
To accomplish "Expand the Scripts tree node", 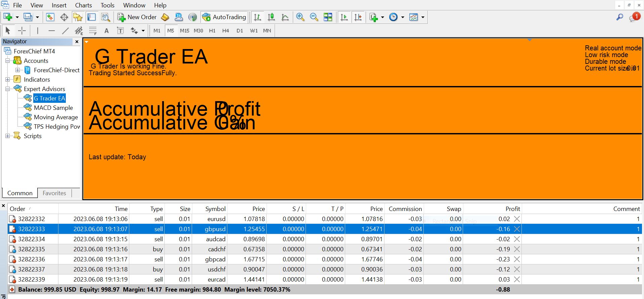I will coord(7,136).
